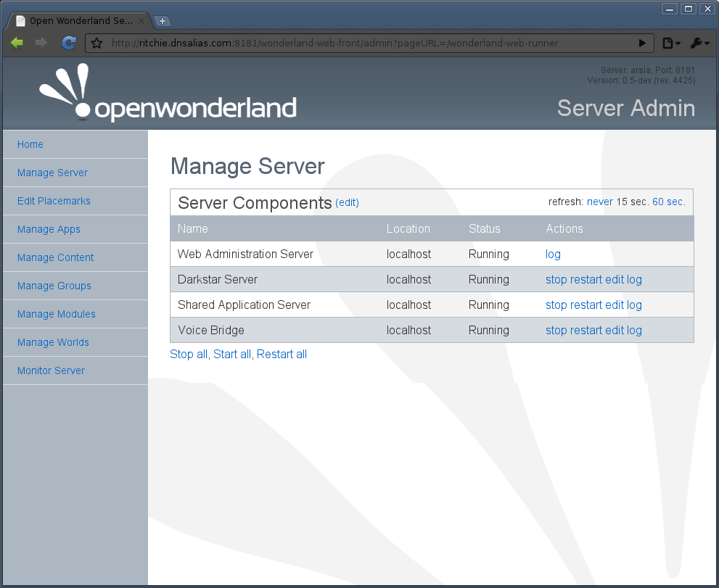This screenshot has width=719, height=588.
Task: Click the browser forward arrow
Action: point(41,43)
